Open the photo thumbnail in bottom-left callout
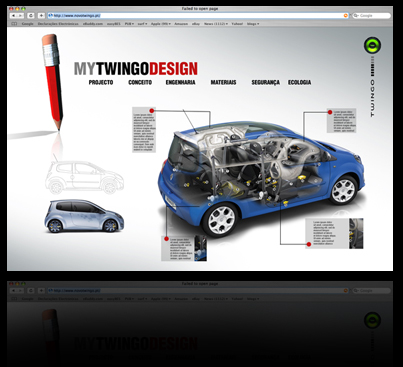 [x=200, y=248]
